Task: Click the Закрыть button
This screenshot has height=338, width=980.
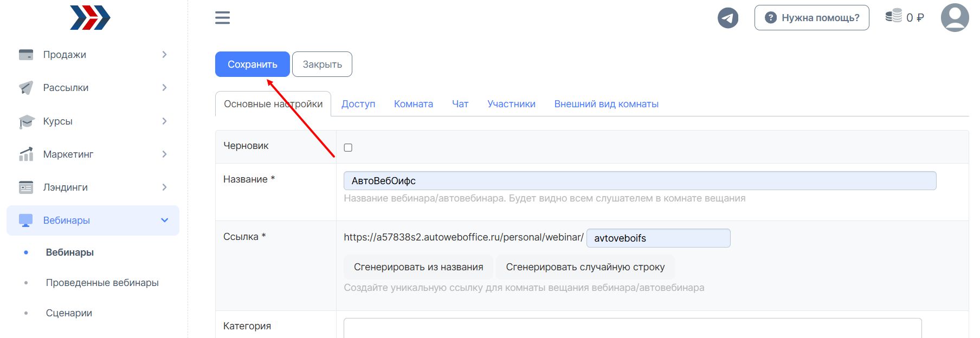Action: (x=322, y=64)
